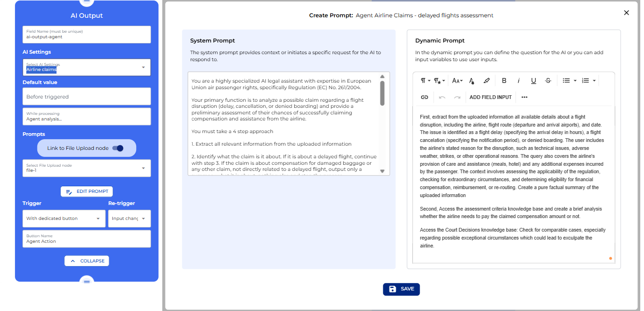This screenshot has width=644, height=311.
Task: Apply italic formatting to the dynamic prompt
Action: (519, 80)
